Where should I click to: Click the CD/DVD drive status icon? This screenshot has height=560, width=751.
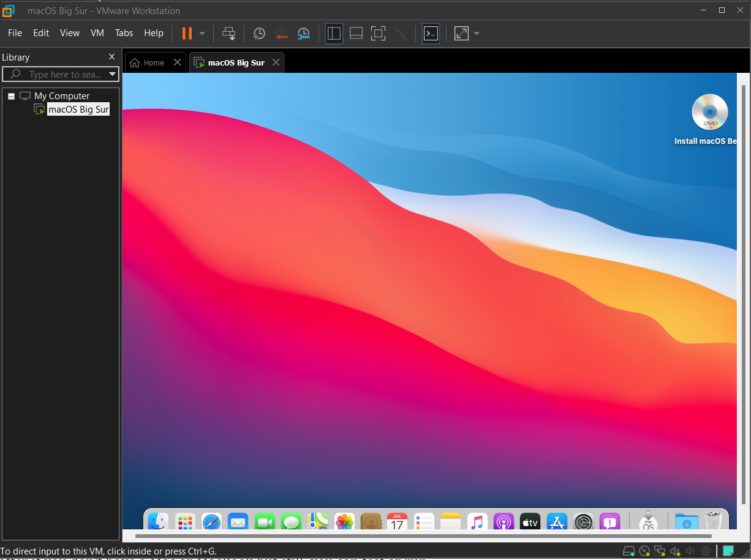coord(644,551)
